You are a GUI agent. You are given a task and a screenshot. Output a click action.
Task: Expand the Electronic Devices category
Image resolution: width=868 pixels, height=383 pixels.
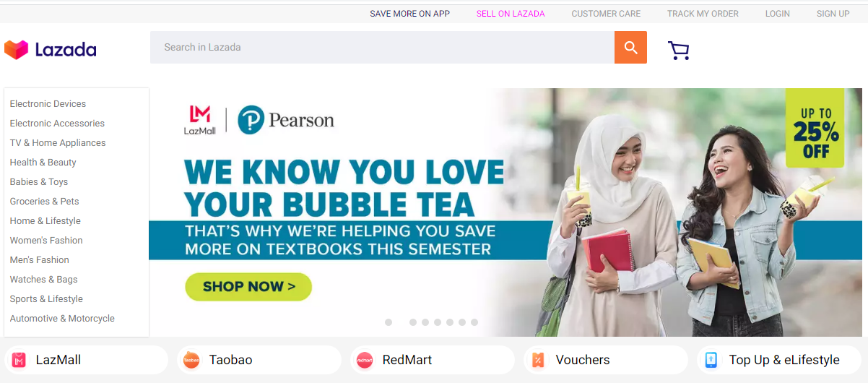pyautogui.click(x=48, y=104)
